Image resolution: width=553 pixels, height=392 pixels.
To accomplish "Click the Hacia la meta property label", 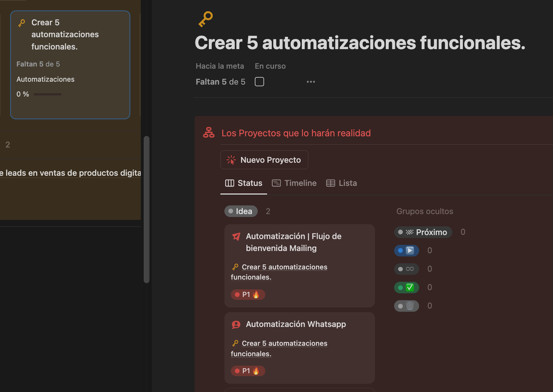I will click(220, 66).
